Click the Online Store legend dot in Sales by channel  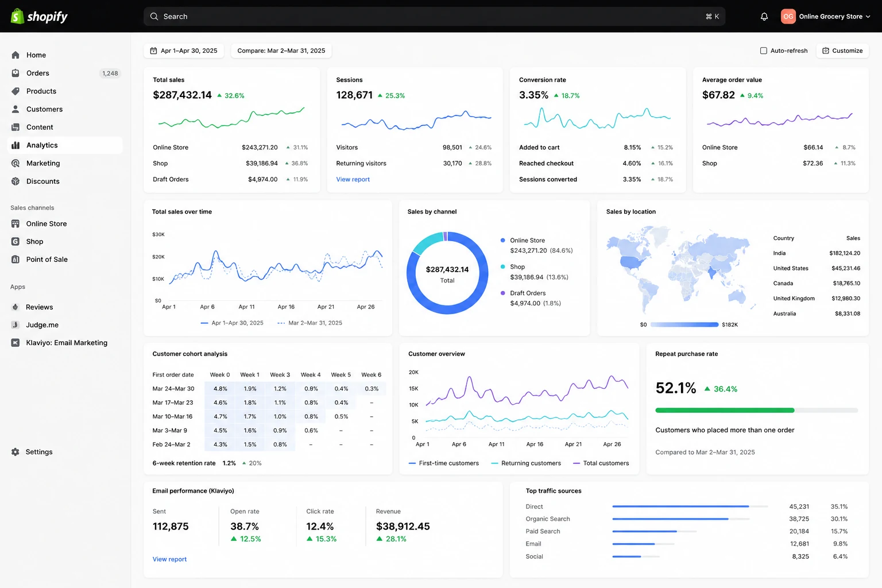tap(503, 241)
